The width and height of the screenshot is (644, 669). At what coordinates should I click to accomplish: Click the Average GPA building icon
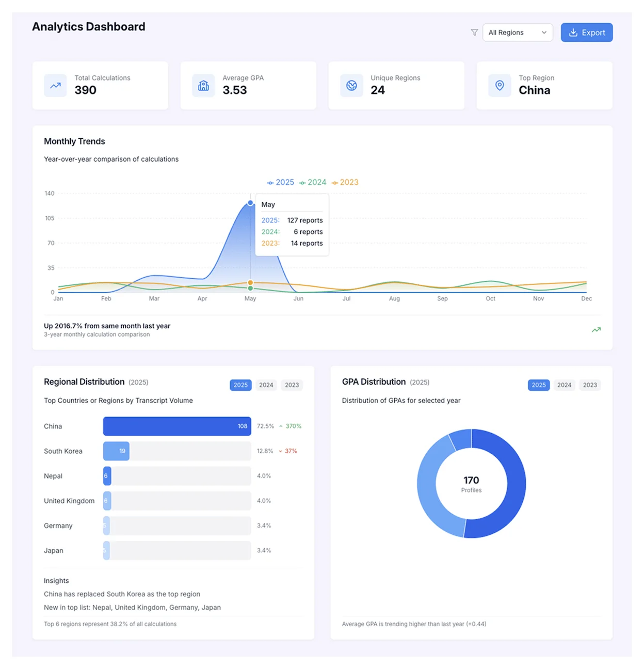[203, 86]
